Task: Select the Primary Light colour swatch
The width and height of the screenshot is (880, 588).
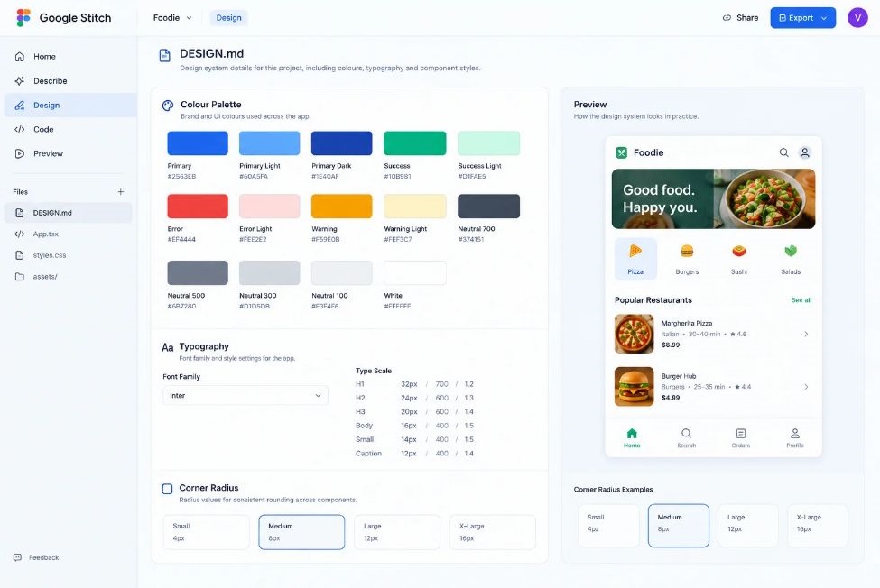Action: (269, 142)
